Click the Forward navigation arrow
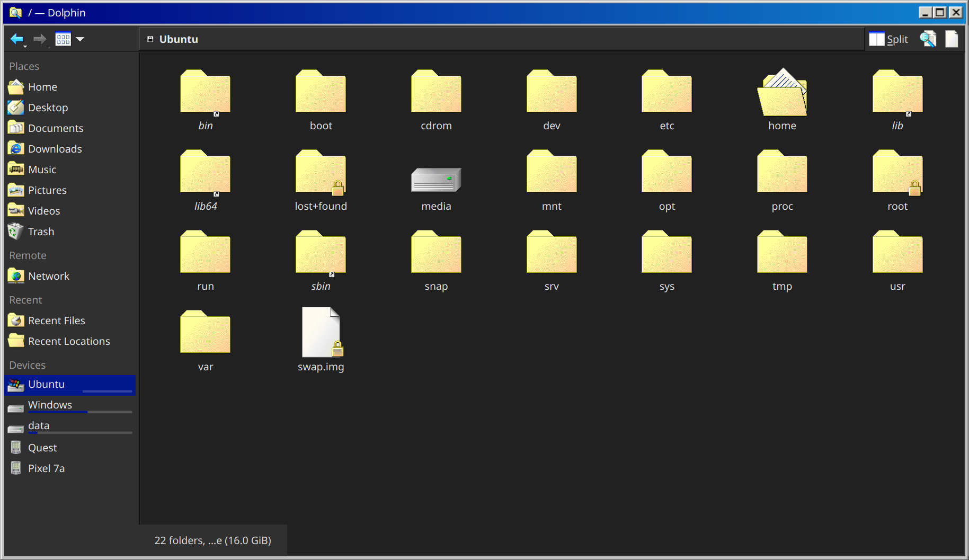This screenshot has width=969, height=560. tap(40, 39)
